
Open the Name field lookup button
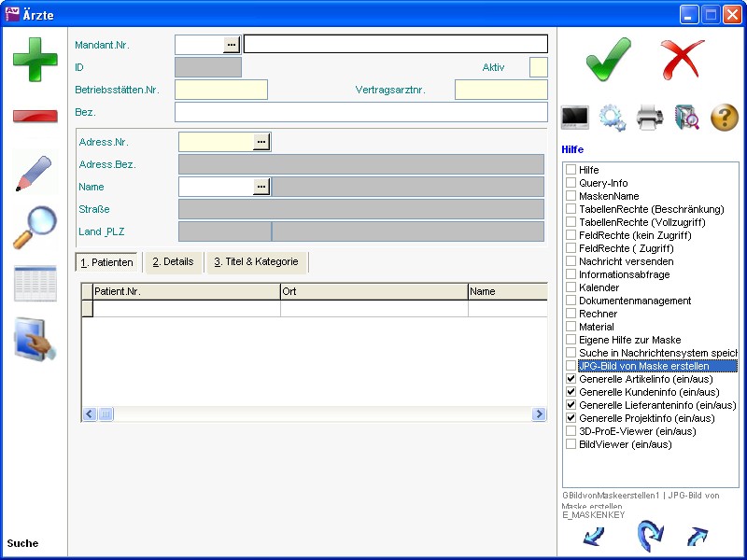261,187
